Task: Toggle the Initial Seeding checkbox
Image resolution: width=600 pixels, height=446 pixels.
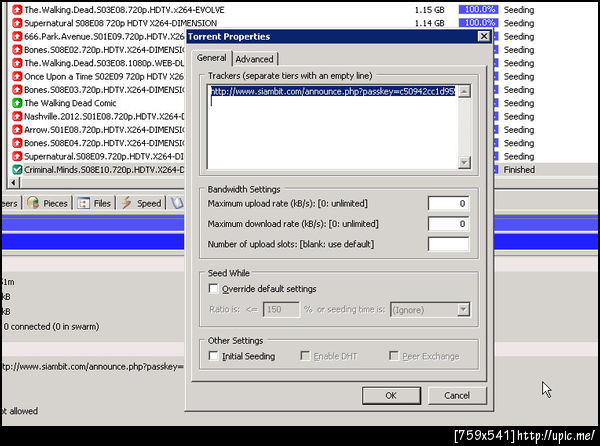Action: 214,356
